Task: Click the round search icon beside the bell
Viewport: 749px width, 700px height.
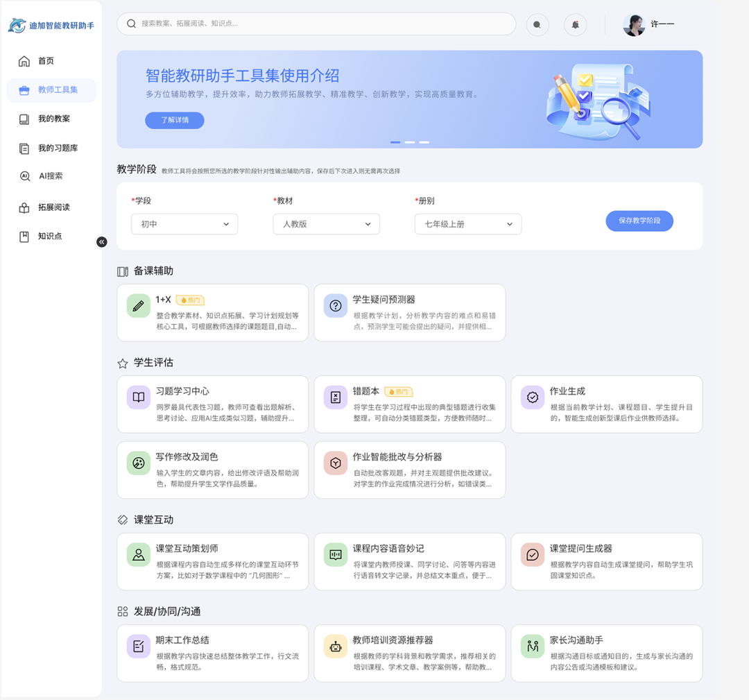Action: [537, 25]
